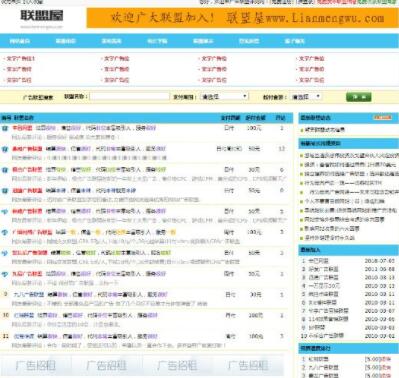Open the newest-joined entry dated 2010-07-05
Image resolution: width=399 pixels, height=378 pixels.
point(348,261)
